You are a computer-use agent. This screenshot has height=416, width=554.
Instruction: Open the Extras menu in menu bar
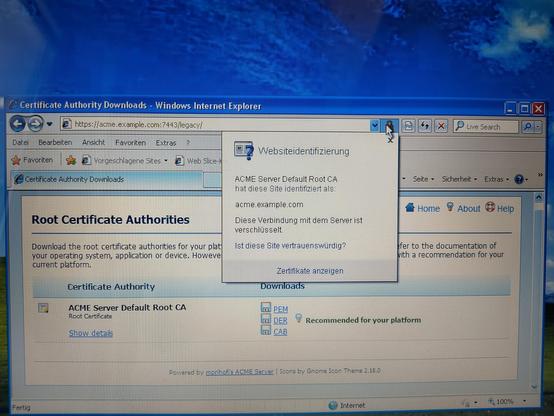[166, 143]
